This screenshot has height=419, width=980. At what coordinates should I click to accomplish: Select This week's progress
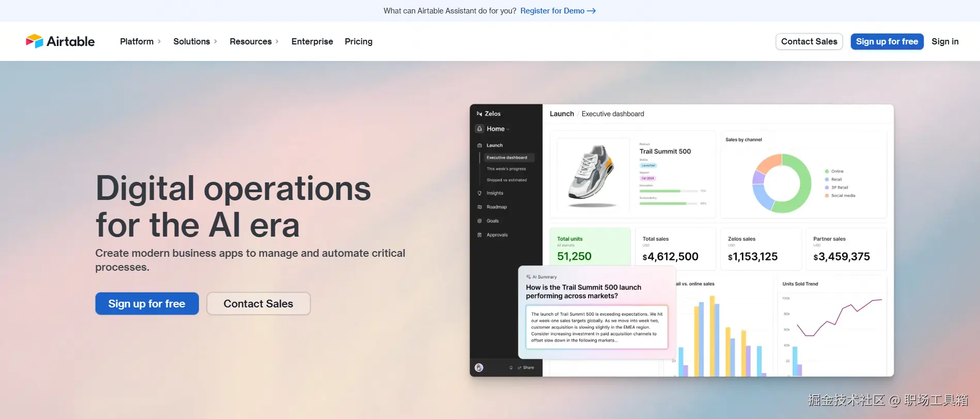(x=507, y=169)
